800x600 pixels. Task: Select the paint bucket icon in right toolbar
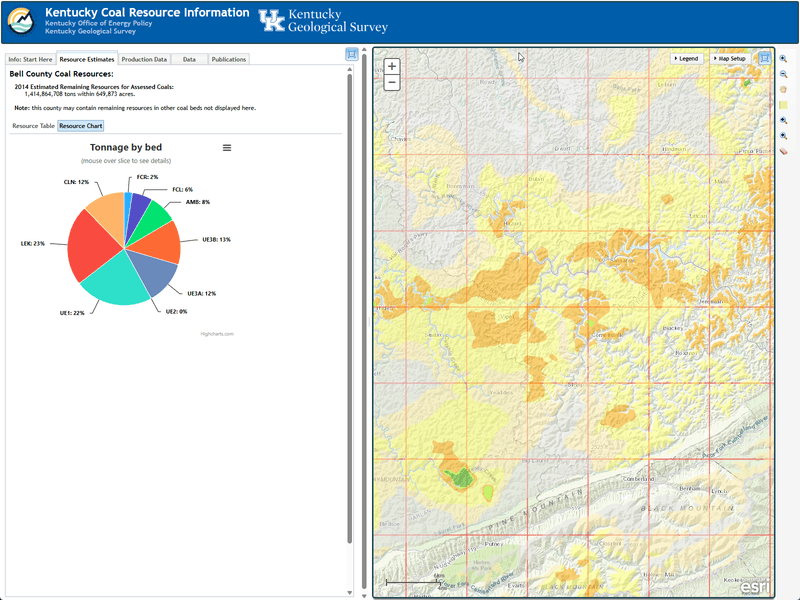(782, 89)
